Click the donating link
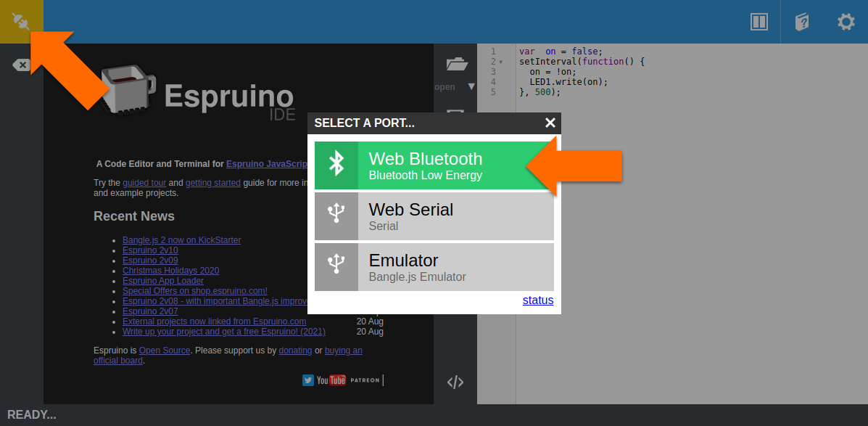This screenshot has height=426, width=868. click(295, 351)
